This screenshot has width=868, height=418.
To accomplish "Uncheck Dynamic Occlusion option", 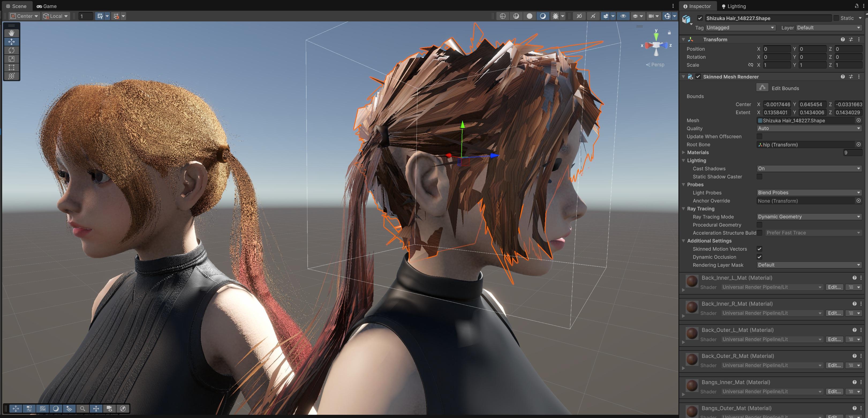I will pyautogui.click(x=760, y=257).
